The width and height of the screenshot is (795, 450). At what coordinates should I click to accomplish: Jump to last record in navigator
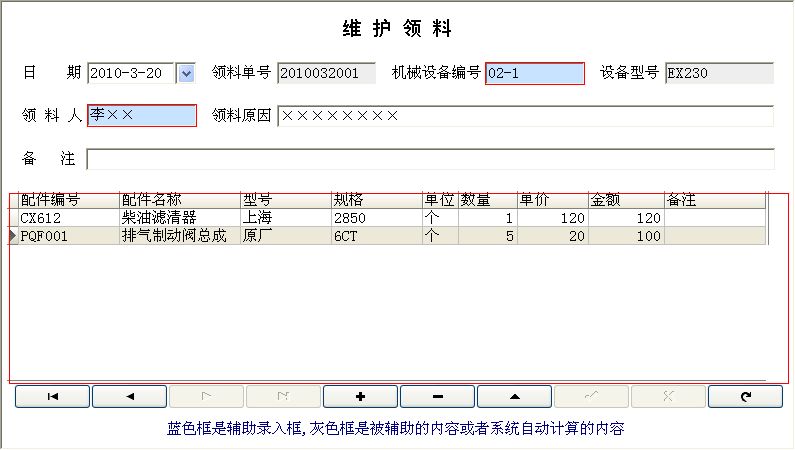point(283,397)
